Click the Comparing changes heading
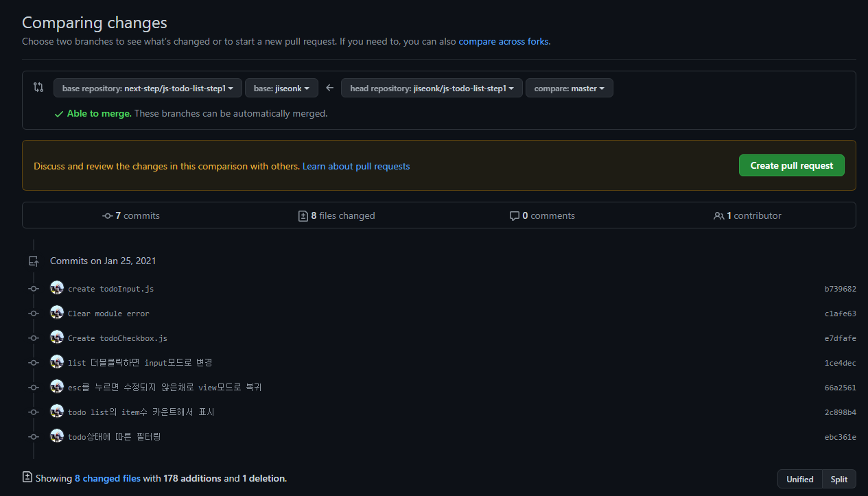The image size is (868, 496). [95, 23]
